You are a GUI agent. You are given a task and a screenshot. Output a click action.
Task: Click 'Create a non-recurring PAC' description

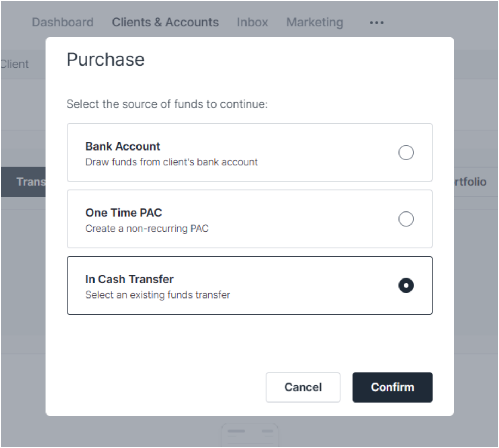147,228
